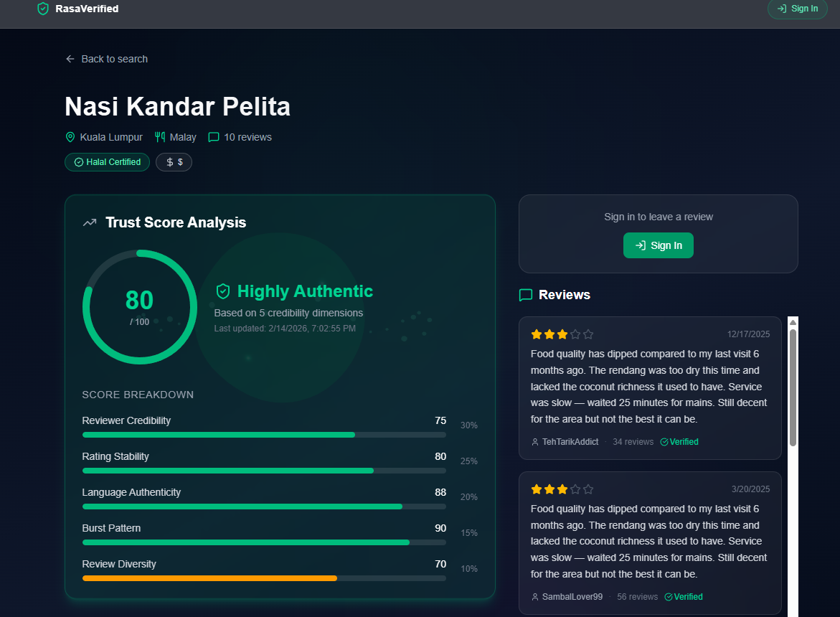
Task: Click the reviews list scrollbar thumb
Action: pyautogui.click(x=793, y=387)
